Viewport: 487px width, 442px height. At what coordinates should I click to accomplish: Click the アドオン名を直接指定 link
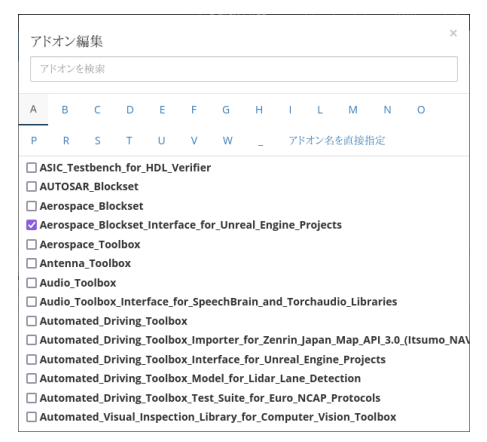coord(337,140)
